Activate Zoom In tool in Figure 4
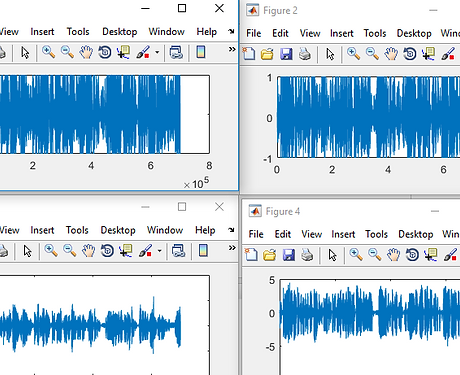 click(x=356, y=255)
